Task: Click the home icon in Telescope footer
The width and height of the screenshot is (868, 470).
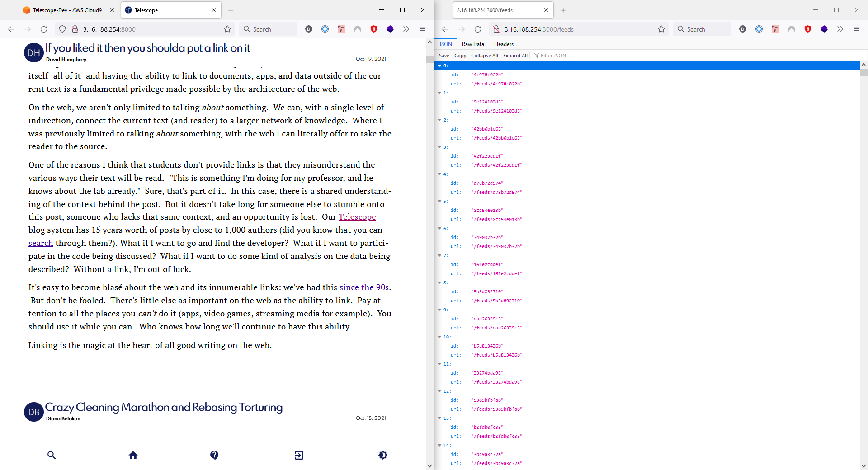Action: [x=133, y=455]
